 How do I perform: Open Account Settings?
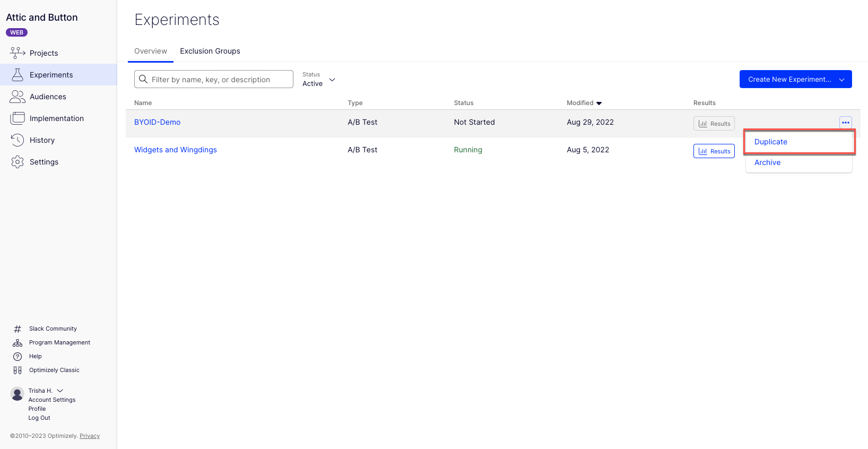[x=52, y=400]
